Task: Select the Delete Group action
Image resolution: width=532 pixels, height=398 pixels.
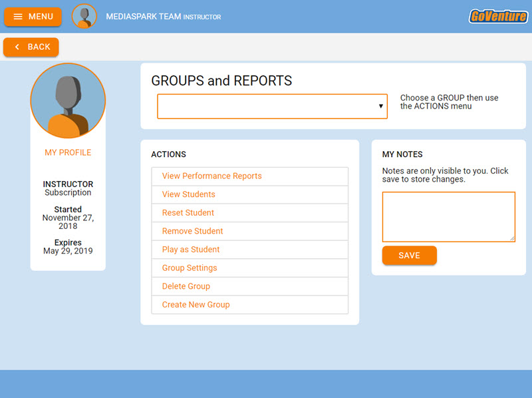Action: (x=250, y=286)
